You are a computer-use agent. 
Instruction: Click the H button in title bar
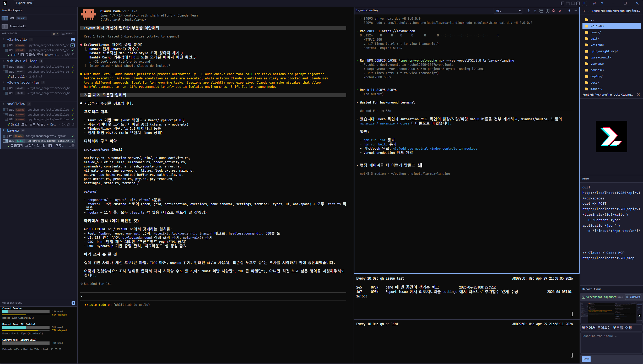584,3
